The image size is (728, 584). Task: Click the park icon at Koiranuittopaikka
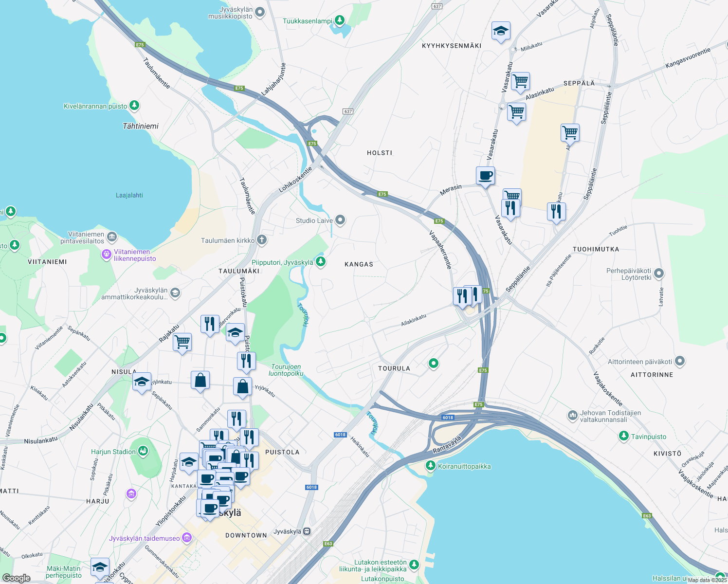tap(431, 465)
